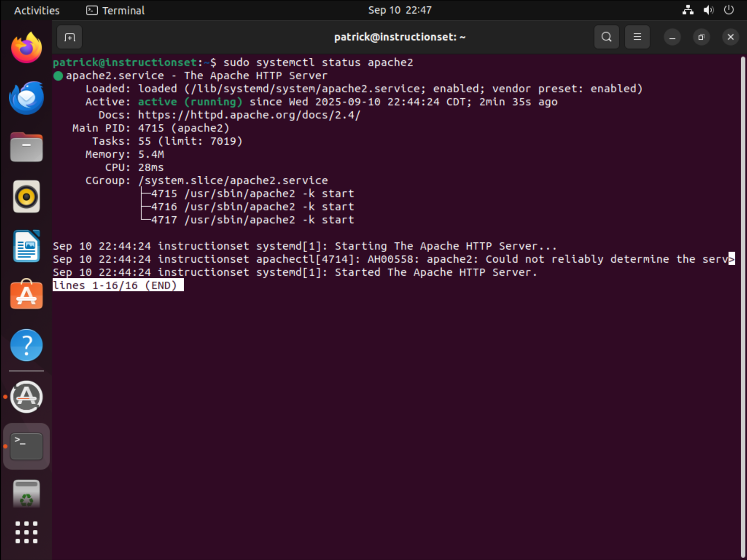This screenshot has width=747, height=560.
Task: Open Ubuntu Software store
Action: pyautogui.click(x=27, y=295)
